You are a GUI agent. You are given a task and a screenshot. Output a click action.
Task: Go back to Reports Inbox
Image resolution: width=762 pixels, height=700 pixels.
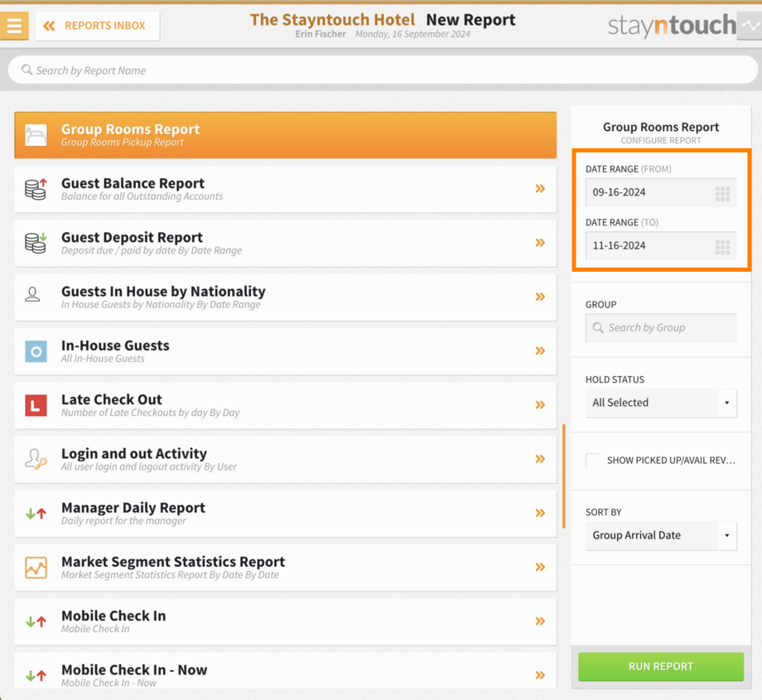pos(98,26)
